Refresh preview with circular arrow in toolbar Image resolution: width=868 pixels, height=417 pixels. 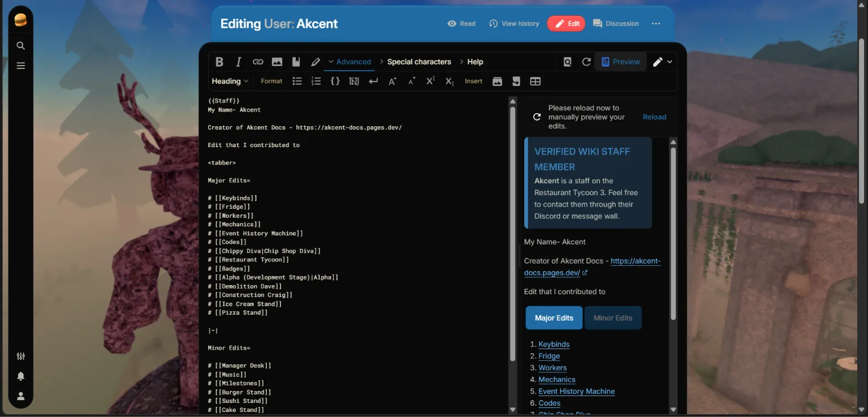pyautogui.click(x=586, y=62)
